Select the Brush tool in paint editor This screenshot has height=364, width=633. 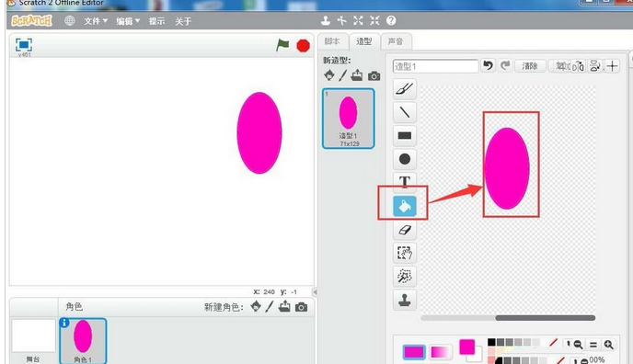pyautogui.click(x=405, y=88)
